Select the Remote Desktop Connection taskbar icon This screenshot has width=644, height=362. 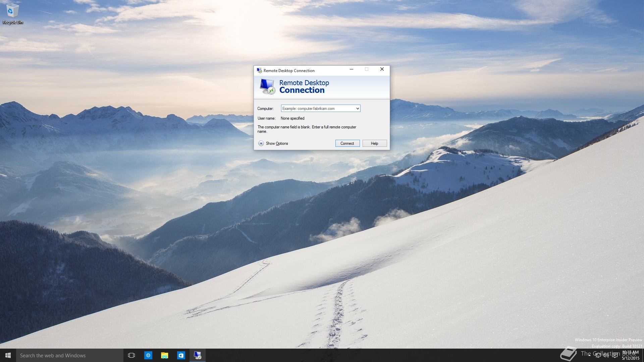click(198, 355)
